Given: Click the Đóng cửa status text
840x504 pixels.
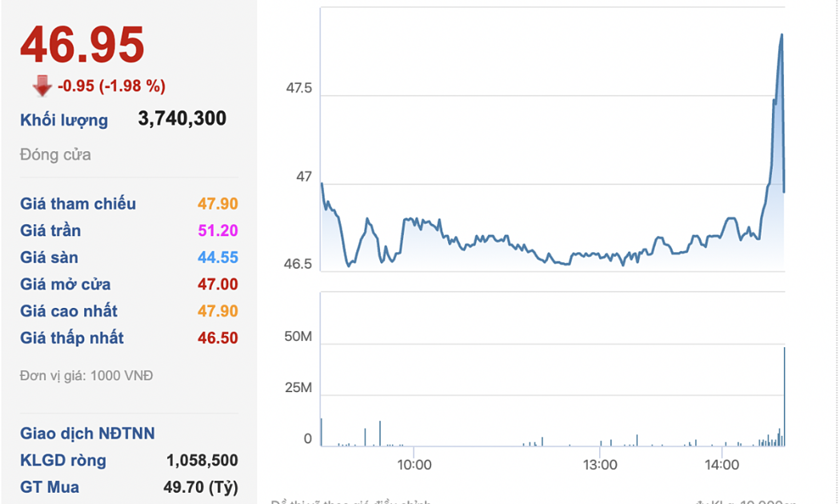Looking at the screenshot, I should click(55, 154).
